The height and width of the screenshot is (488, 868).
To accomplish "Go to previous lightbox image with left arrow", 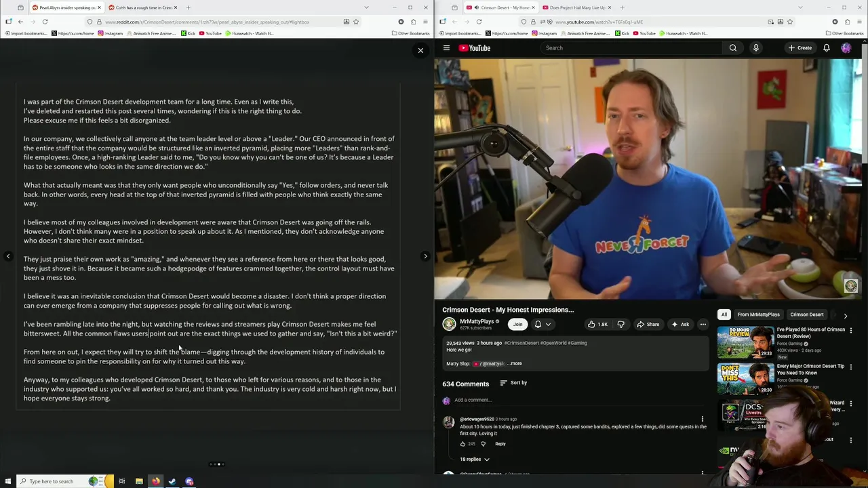I will pos(8,256).
